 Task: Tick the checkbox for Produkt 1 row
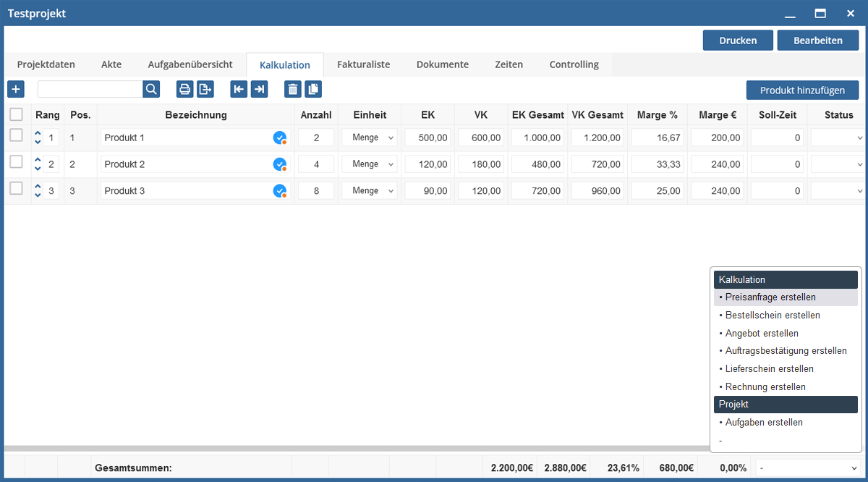pos(16,135)
